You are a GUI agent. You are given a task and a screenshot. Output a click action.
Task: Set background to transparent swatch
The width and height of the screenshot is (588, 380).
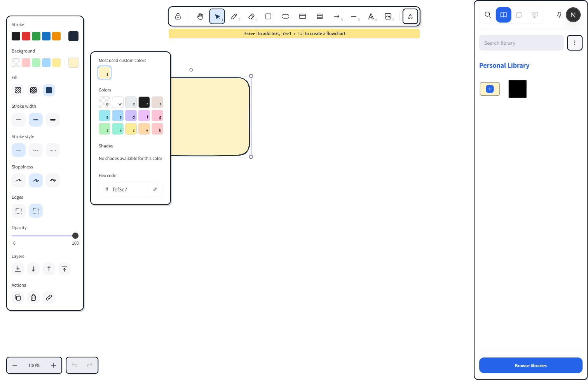tap(16, 63)
